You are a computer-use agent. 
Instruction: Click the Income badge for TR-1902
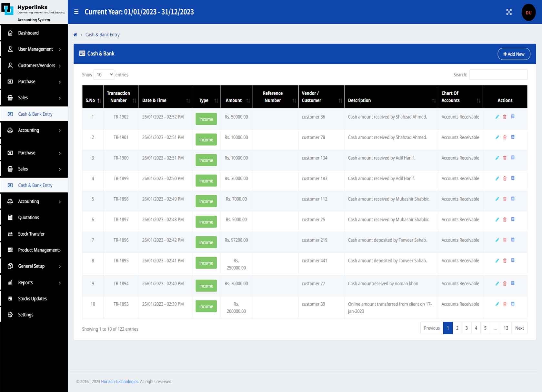click(x=206, y=119)
